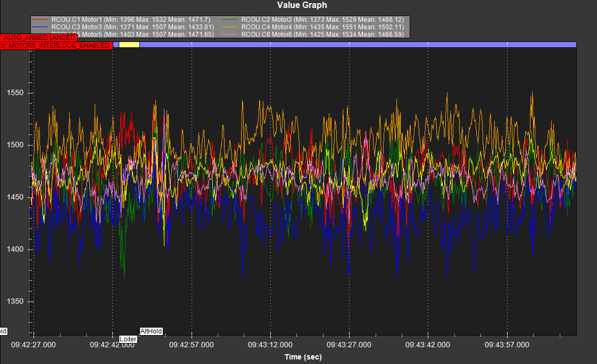Click the 1400 y-axis value

tap(15, 249)
